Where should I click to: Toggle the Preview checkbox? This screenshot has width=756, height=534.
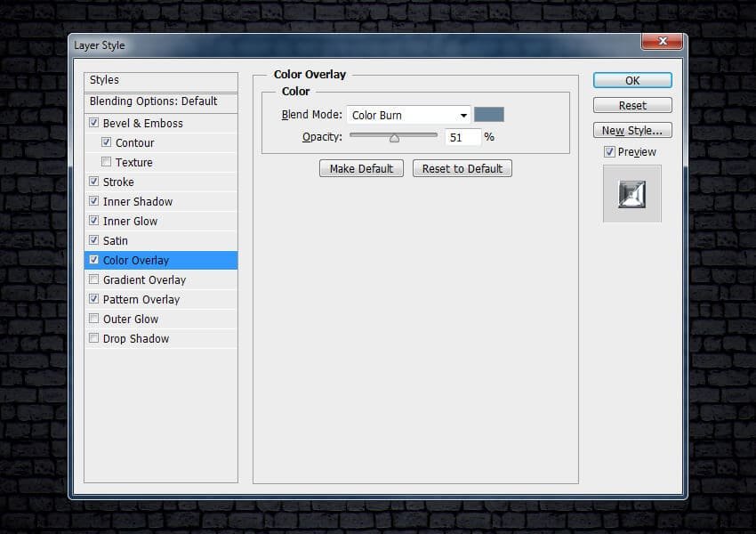(609, 152)
